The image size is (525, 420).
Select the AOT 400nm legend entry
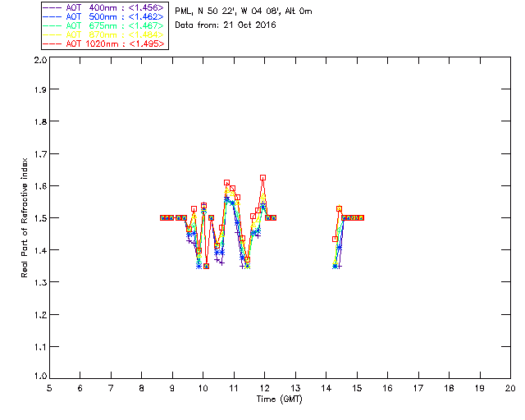(103, 7)
